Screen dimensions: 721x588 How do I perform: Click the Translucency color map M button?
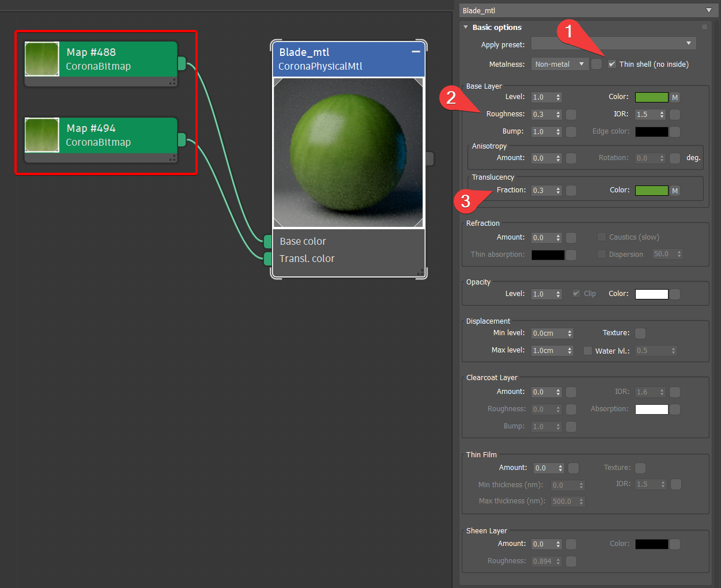pos(675,191)
